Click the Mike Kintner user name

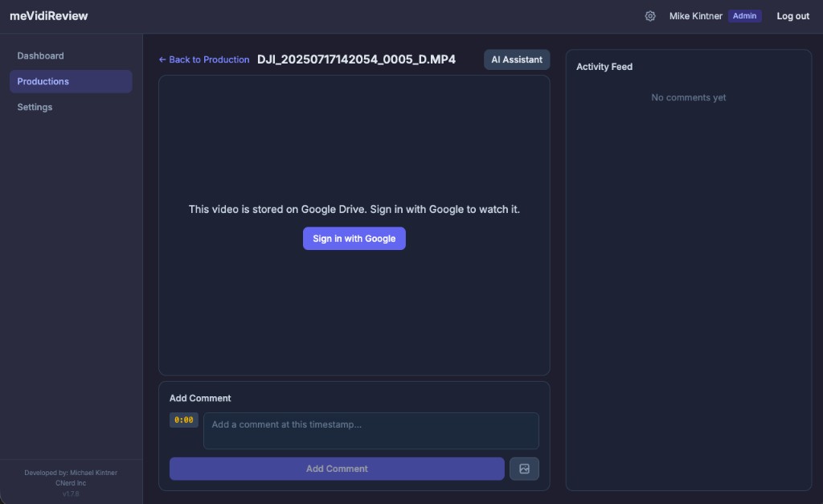pos(695,16)
